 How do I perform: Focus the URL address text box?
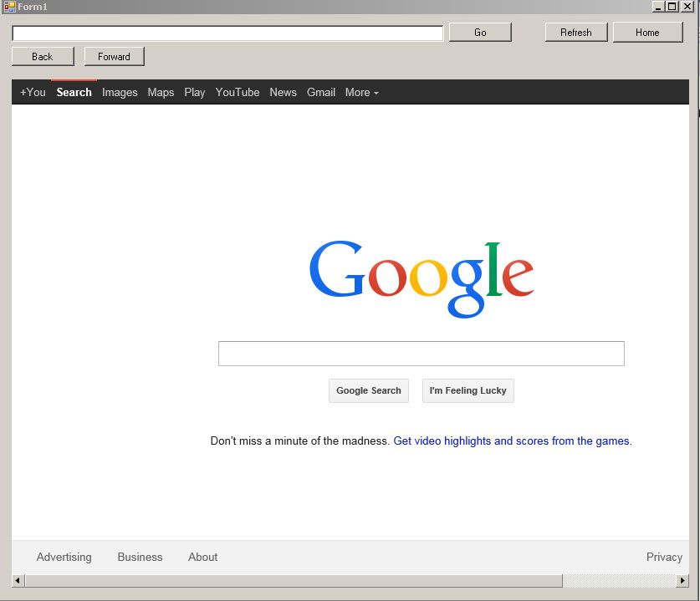pyautogui.click(x=227, y=33)
